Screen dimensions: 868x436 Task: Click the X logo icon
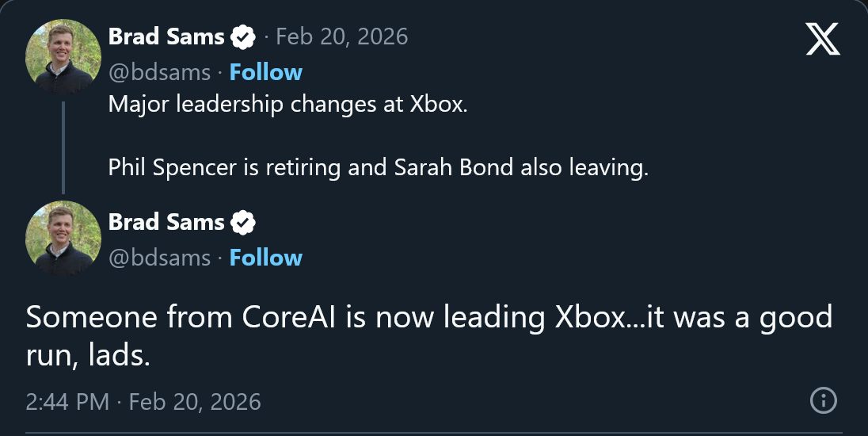coord(823,39)
